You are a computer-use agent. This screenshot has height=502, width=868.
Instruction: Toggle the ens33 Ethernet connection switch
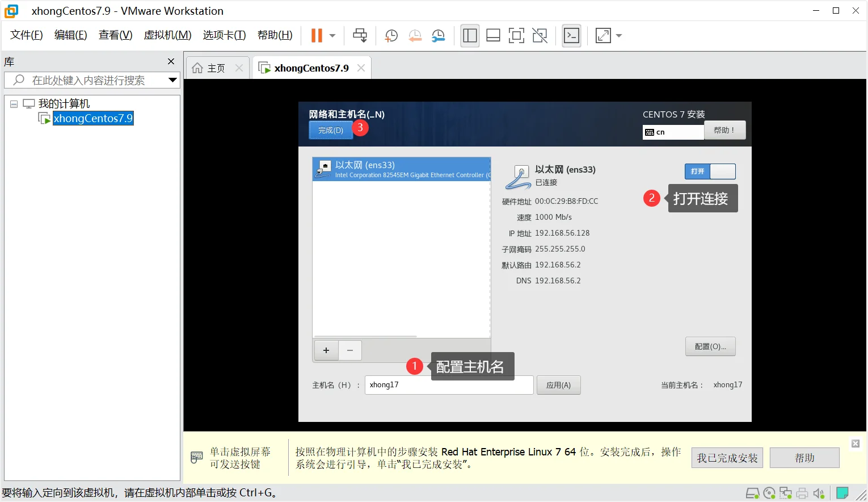(x=710, y=171)
